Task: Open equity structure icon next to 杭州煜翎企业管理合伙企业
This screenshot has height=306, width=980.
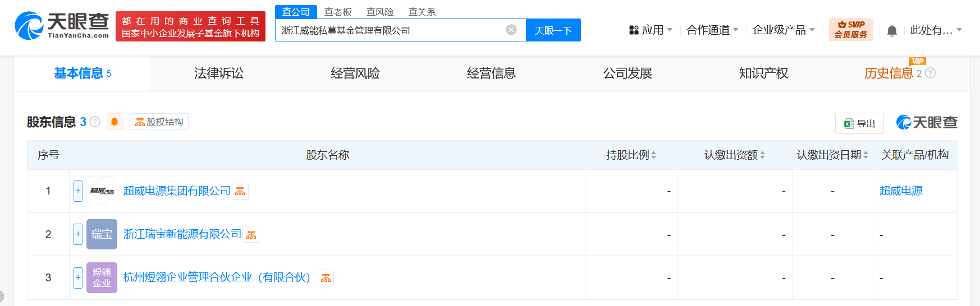Action: tap(326, 278)
